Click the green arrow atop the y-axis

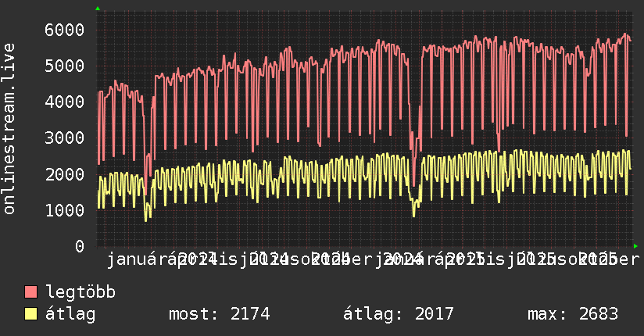[98, 9]
